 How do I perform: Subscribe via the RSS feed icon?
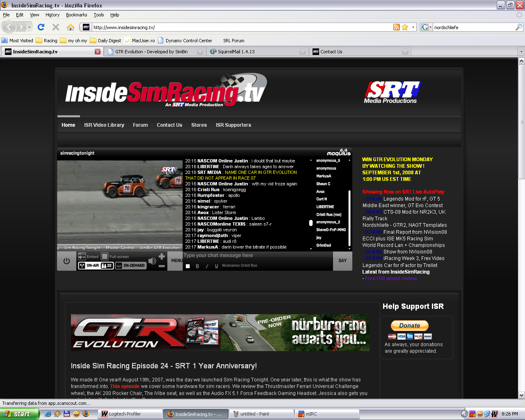397,27
